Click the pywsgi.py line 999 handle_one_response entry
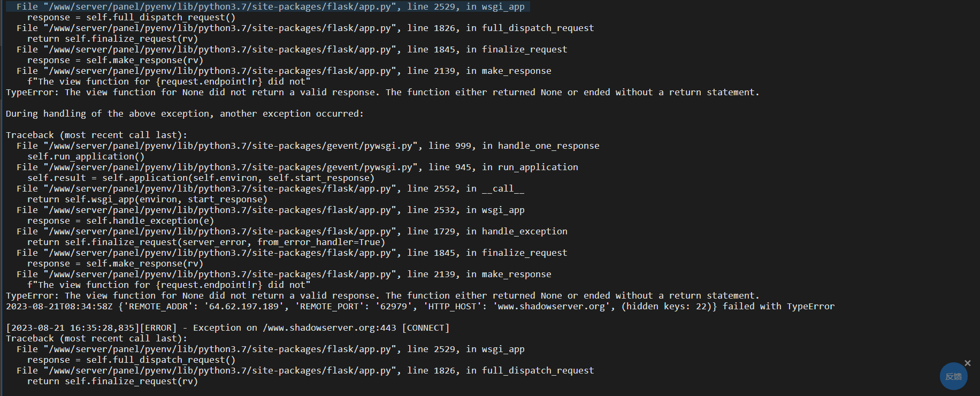The width and height of the screenshot is (980, 396). (308, 146)
